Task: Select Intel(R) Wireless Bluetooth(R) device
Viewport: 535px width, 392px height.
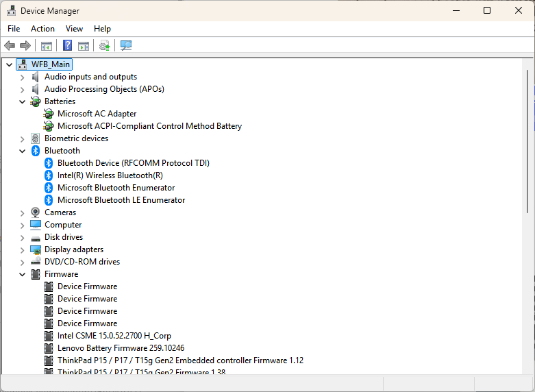Action: (x=110, y=175)
